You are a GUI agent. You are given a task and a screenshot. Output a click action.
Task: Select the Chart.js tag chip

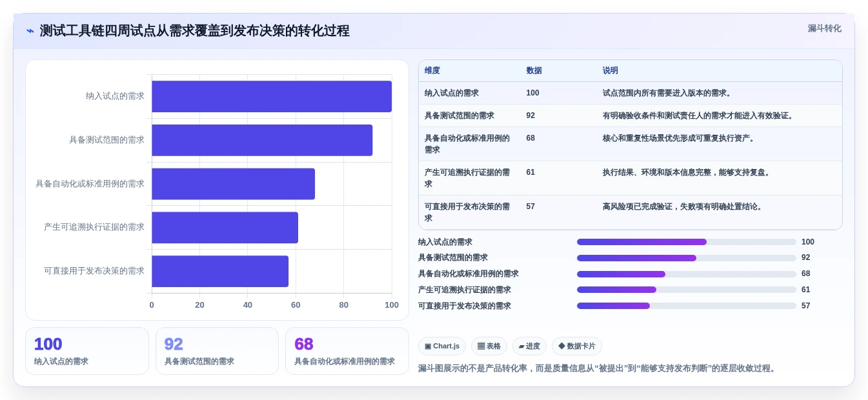442,346
